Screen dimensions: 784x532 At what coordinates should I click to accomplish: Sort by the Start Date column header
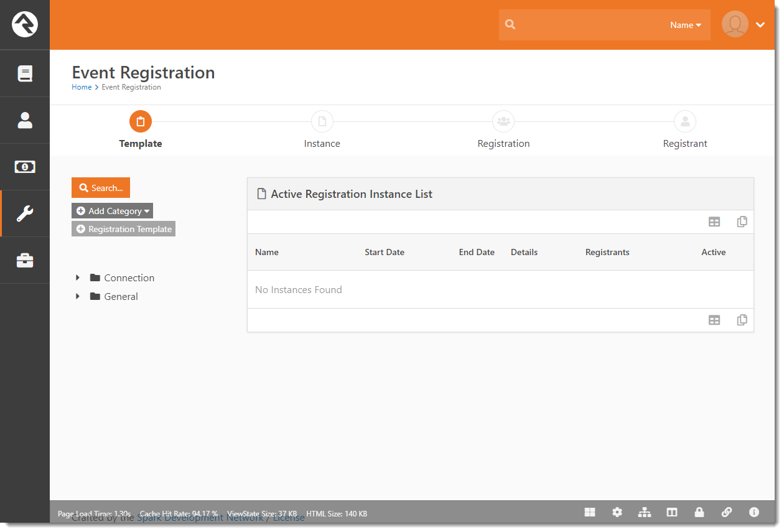click(385, 252)
